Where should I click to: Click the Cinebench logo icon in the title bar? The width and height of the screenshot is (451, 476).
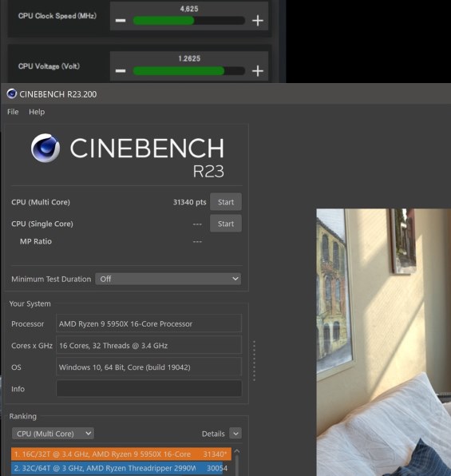[12, 93]
